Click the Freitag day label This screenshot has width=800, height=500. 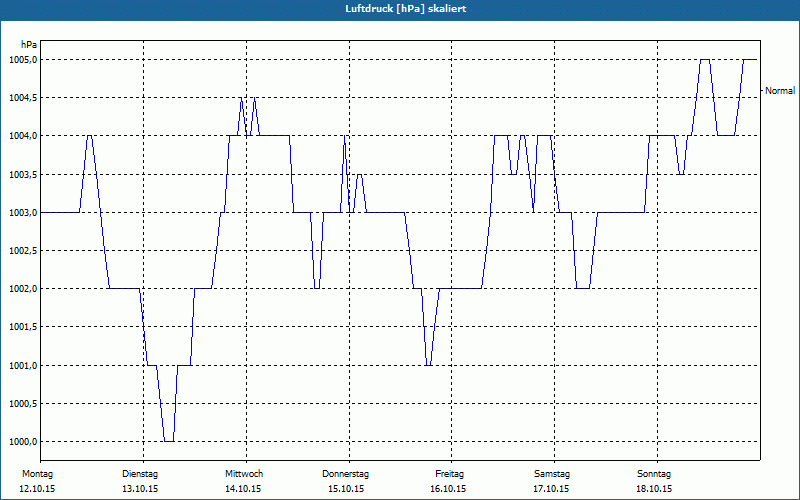click(x=449, y=474)
